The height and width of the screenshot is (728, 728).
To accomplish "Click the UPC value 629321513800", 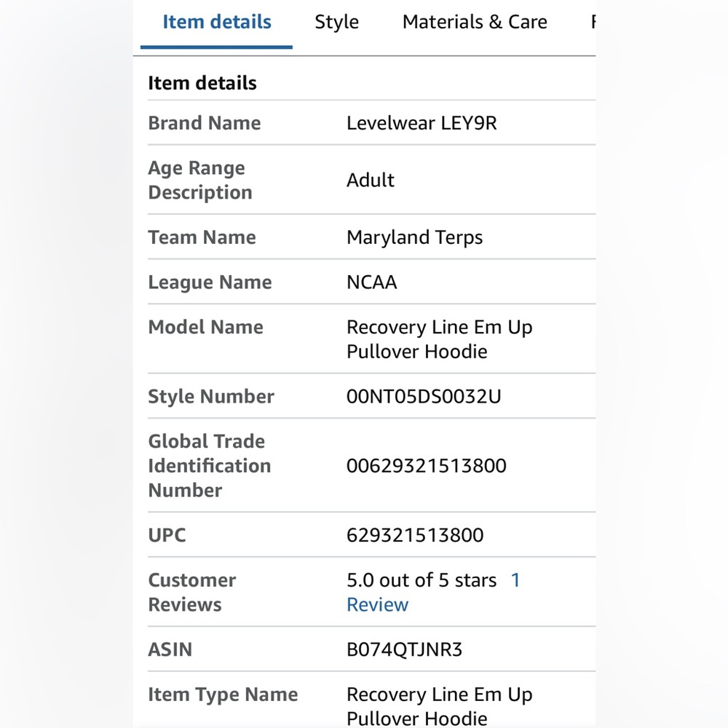I will [415, 535].
